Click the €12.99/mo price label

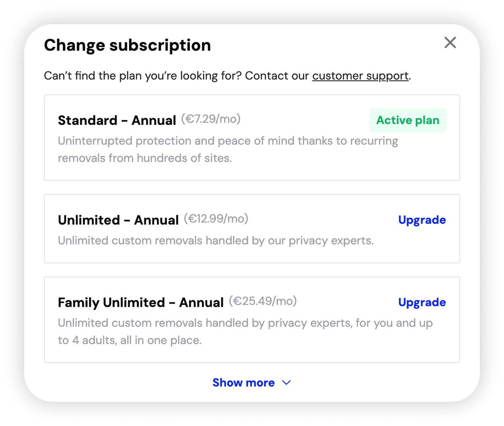tap(216, 219)
